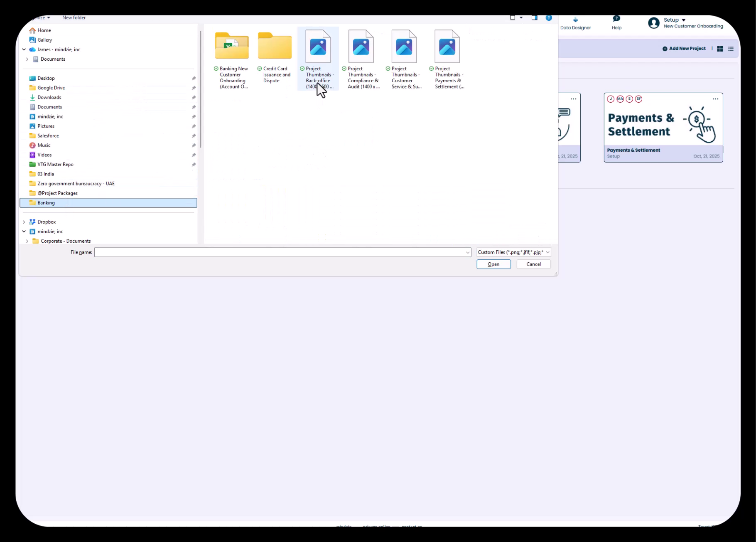Image resolution: width=756 pixels, height=542 pixels.
Task: Select Google Drive in quick access
Action: click(51, 88)
